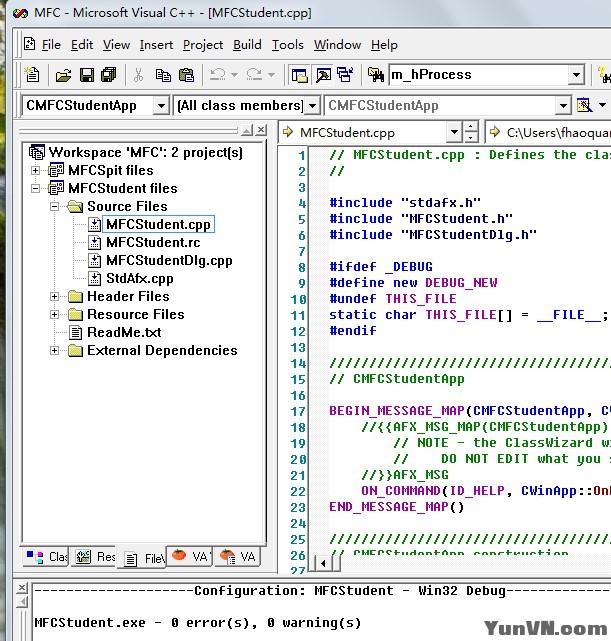Click the Paste clipboard icon

coord(186,75)
